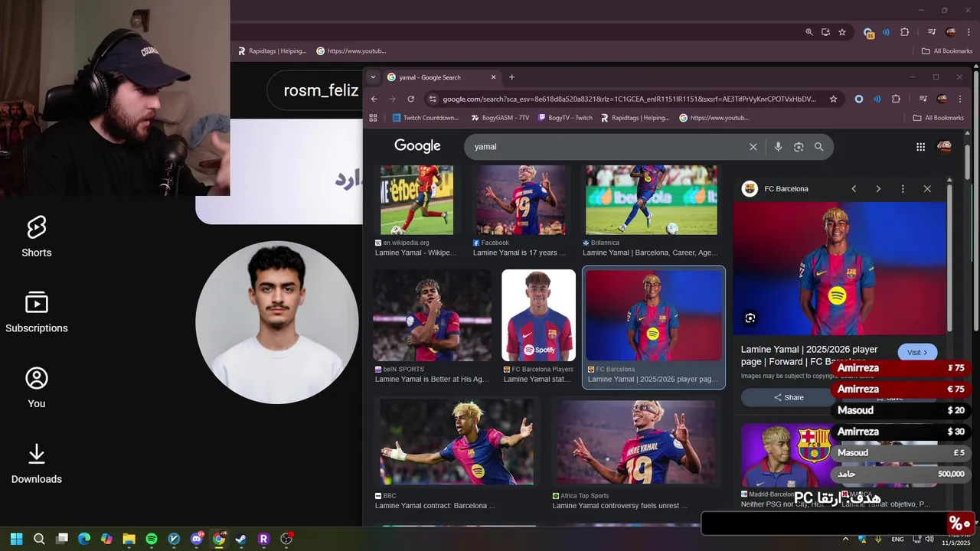Clear the Google search box text
980x551 pixels.
click(753, 147)
